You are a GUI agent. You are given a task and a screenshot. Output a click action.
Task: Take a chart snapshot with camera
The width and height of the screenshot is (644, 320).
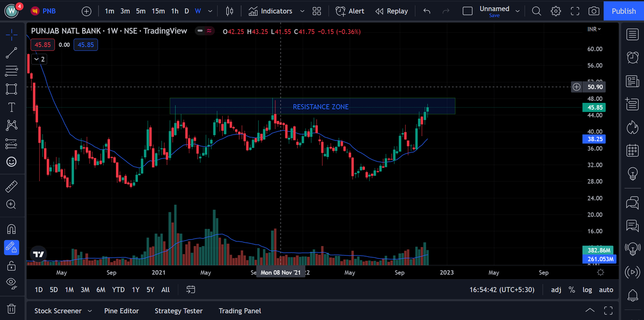tap(594, 11)
